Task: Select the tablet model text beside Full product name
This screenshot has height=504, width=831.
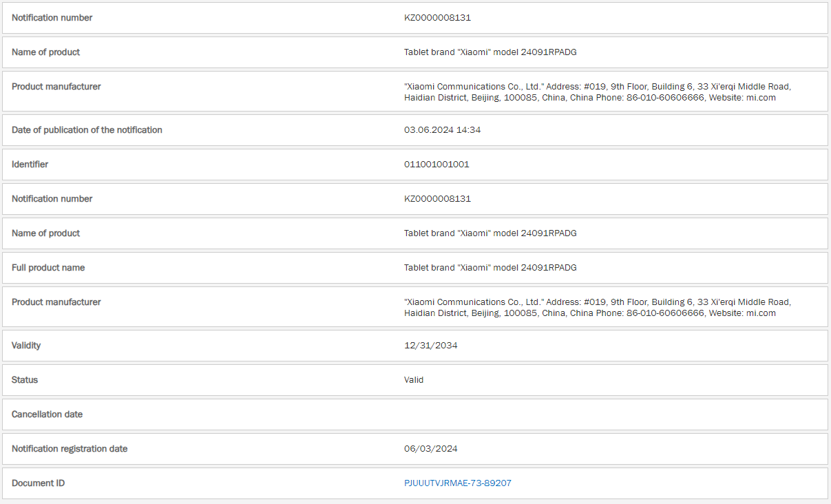Action: coord(490,268)
